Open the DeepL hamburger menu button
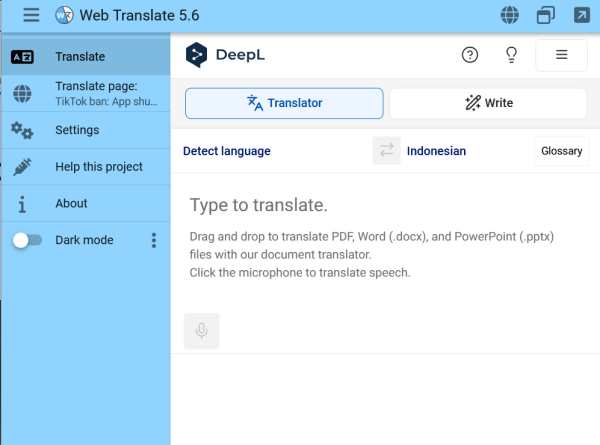 [561, 55]
